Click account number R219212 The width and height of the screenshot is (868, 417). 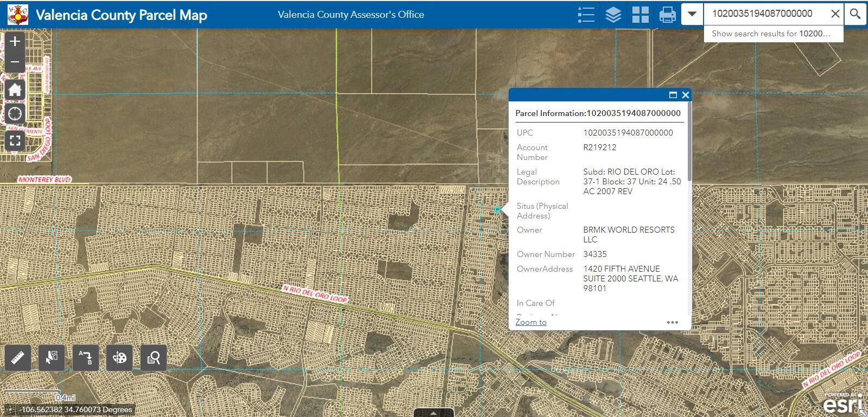tap(600, 147)
